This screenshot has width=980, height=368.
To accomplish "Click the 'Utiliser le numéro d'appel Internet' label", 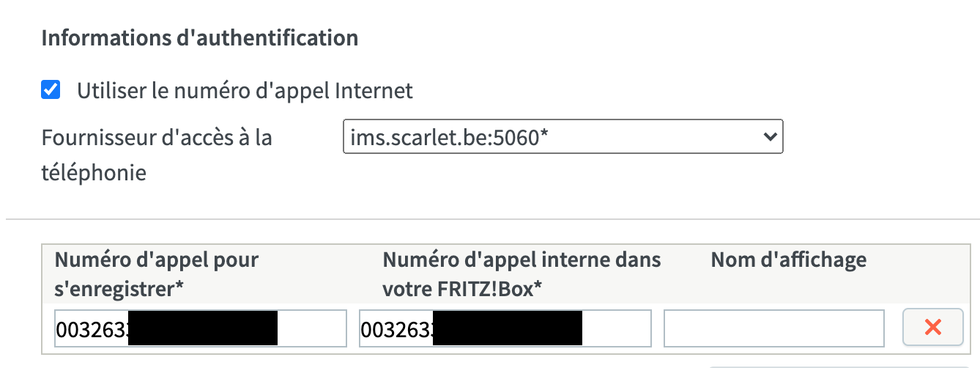I will 245,91.
